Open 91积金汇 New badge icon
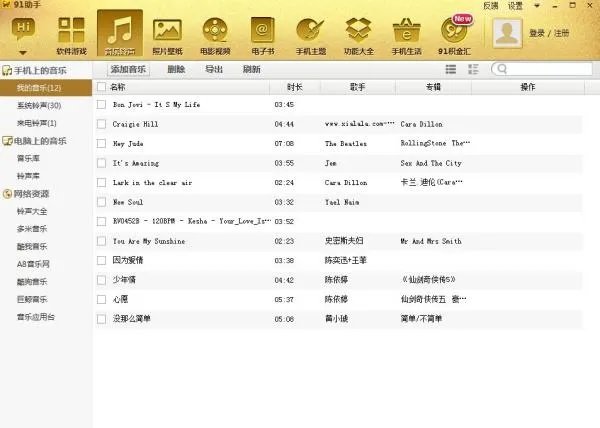This screenshot has width=600, height=428. pos(455,36)
